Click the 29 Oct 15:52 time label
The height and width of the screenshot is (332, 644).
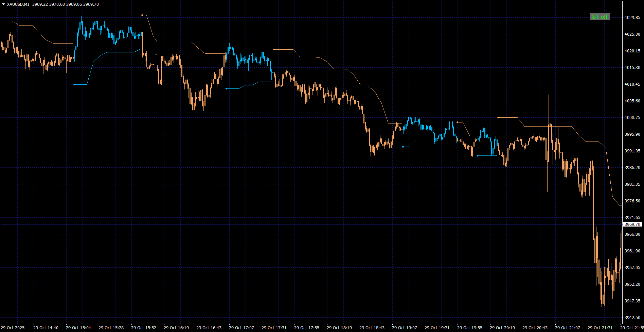[x=144, y=328]
